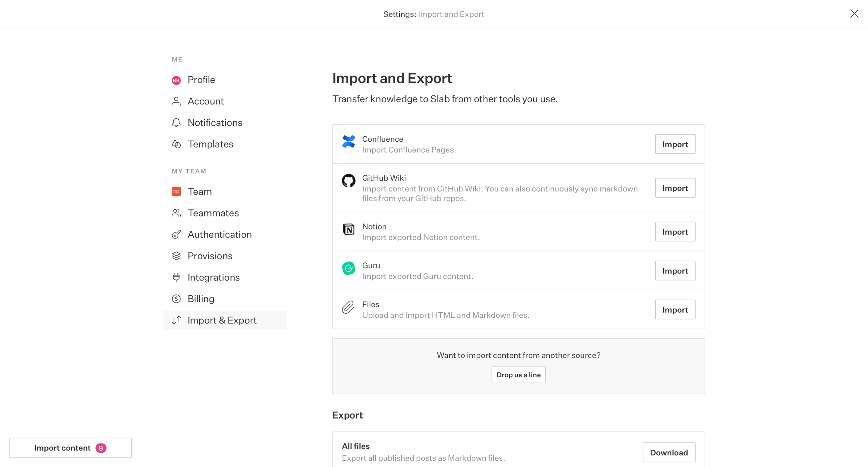This screenshot has height=467, width=868.
Task: Click the 'Import and Export' page heading
Action: pyautogui.click(x=392, y=78)
